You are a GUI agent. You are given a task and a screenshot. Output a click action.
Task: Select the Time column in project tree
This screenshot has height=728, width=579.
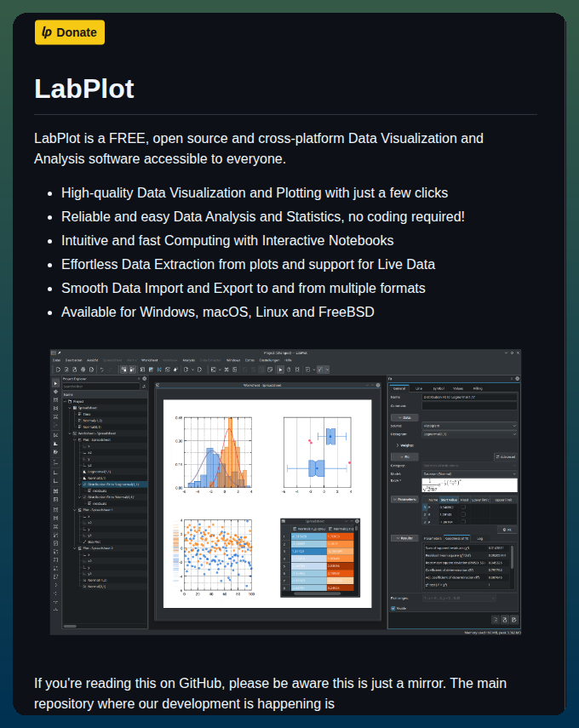(86, 414)
